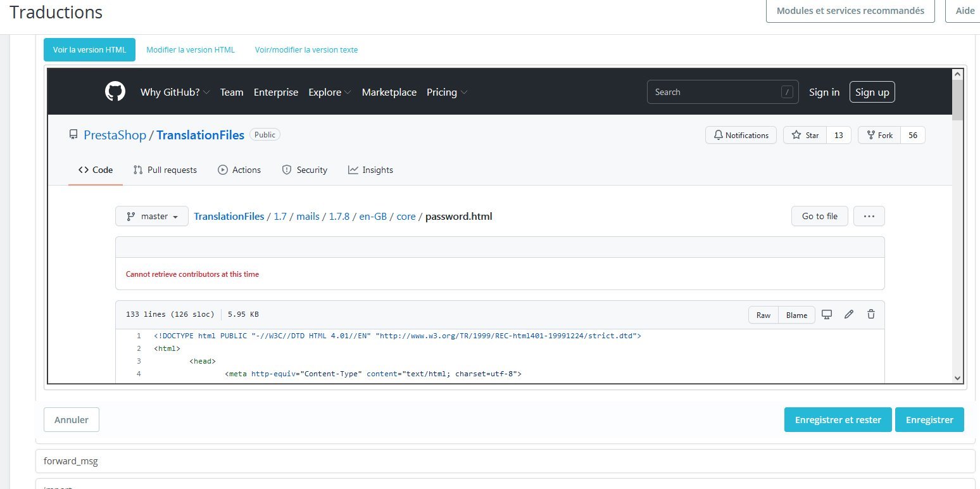Click the slash shortcut icon in Search
This screenshot has width=980, height=489.
point(787,92)
